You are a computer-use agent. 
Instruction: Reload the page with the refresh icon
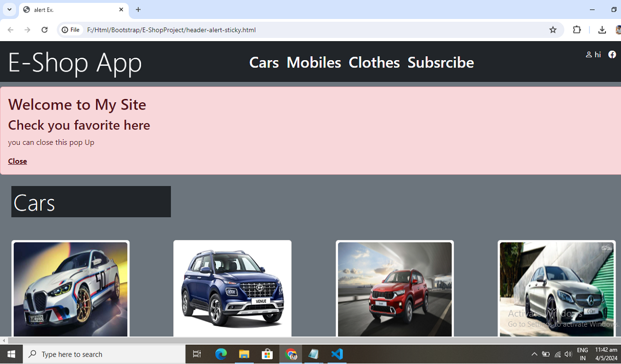[x=44, y=30]
